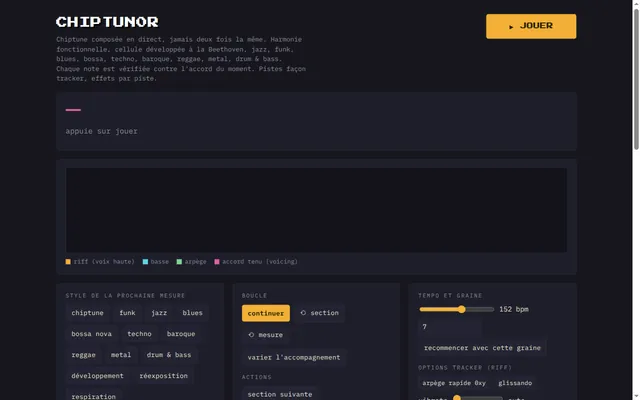The width and height of the screenshot is (640, 400).
Task: Enable arpège rapide 0xy option
Action: (x=454, y=383)
